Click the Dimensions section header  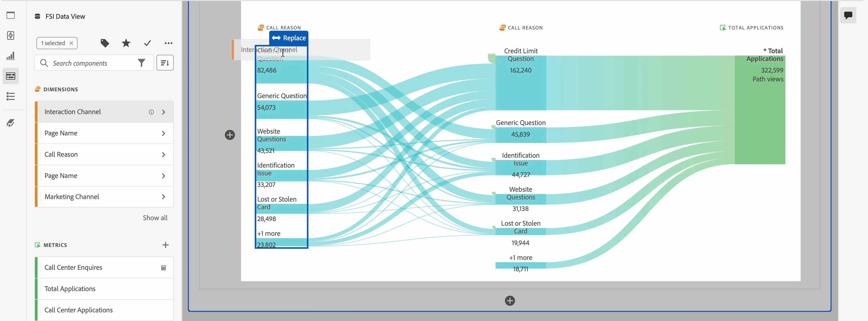pos(57,90)
